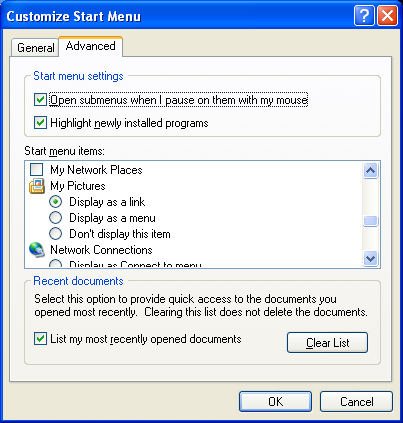Toggle Highlight newly installed programs
403x423 pixels.
[40, 123]
